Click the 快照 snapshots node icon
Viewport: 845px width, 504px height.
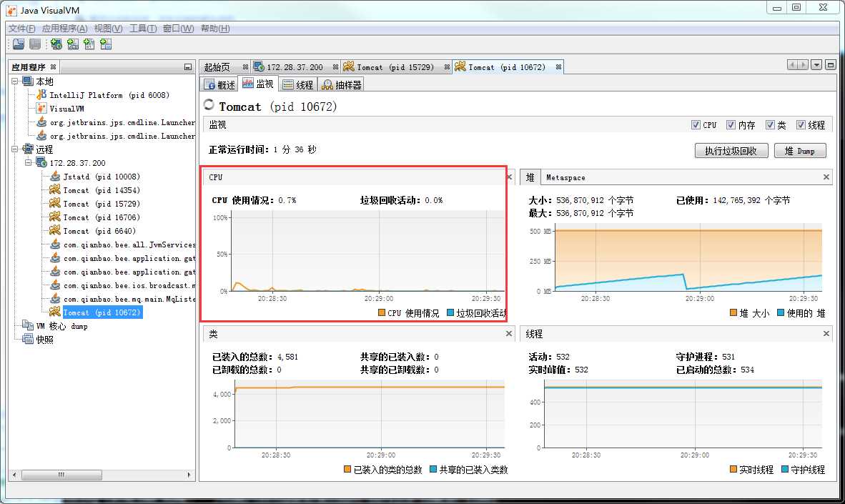tap(27, 339)
